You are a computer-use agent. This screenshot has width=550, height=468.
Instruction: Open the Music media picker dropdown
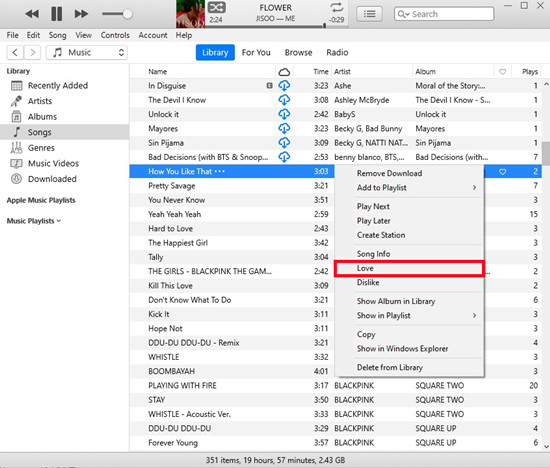coord(87,53)
